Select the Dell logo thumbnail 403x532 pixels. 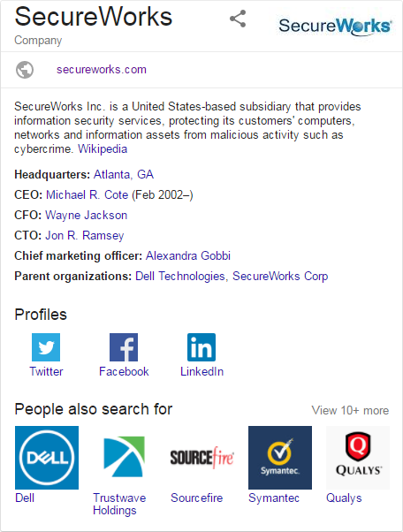tap(47, 458)
